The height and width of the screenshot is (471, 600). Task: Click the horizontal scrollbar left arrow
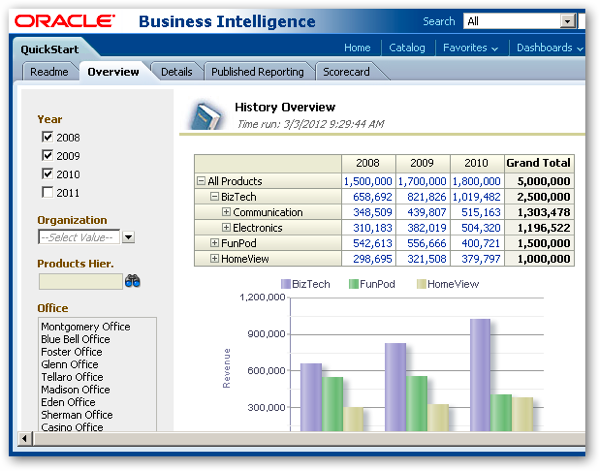coord(25,438)
